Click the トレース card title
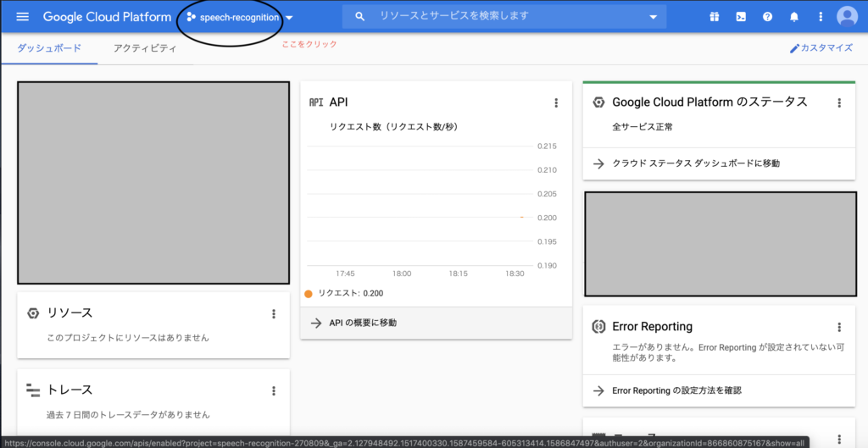 click(70, 390)
